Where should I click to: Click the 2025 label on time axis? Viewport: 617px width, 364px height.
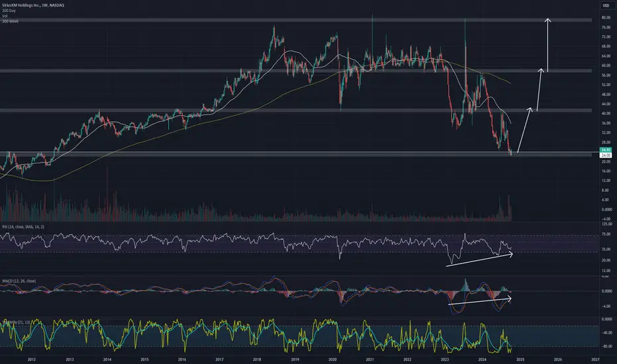point(520,359)
